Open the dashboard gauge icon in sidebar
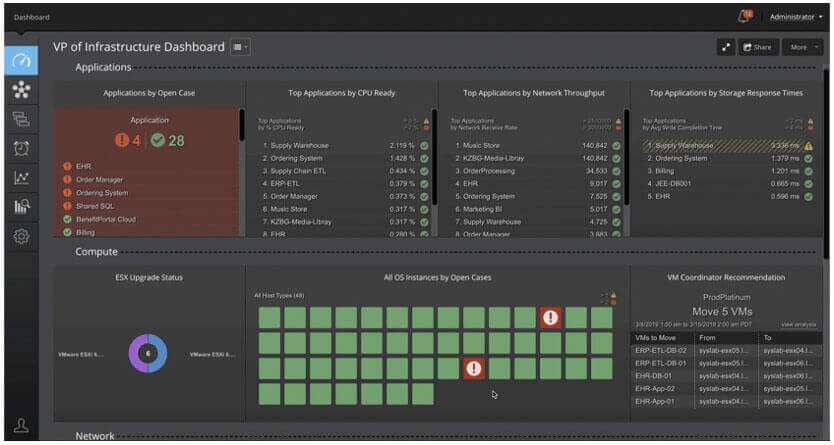The image size is (834, 445). click(x=21, y=61)
